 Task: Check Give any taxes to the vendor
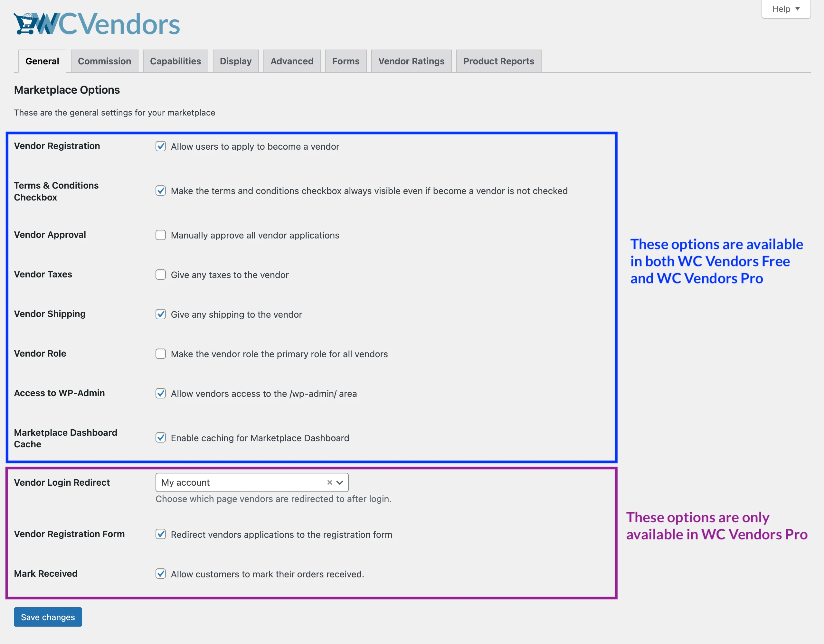click(x=161, y=275)
